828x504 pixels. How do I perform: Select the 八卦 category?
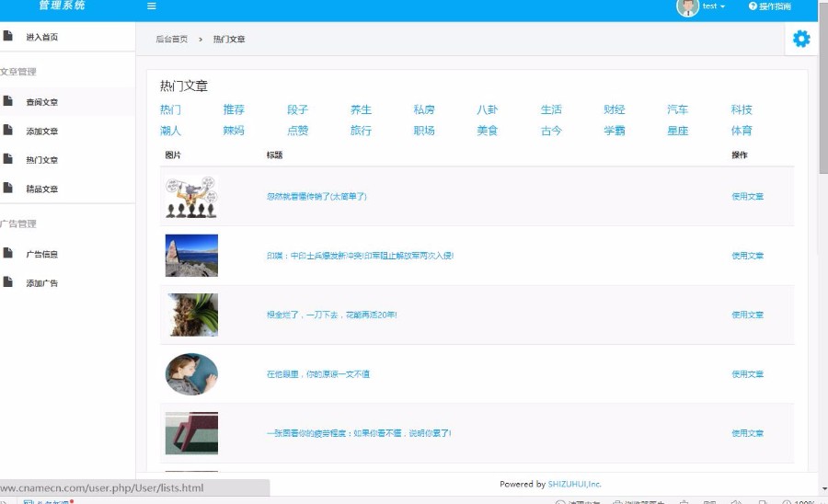[x=488, y=109]
